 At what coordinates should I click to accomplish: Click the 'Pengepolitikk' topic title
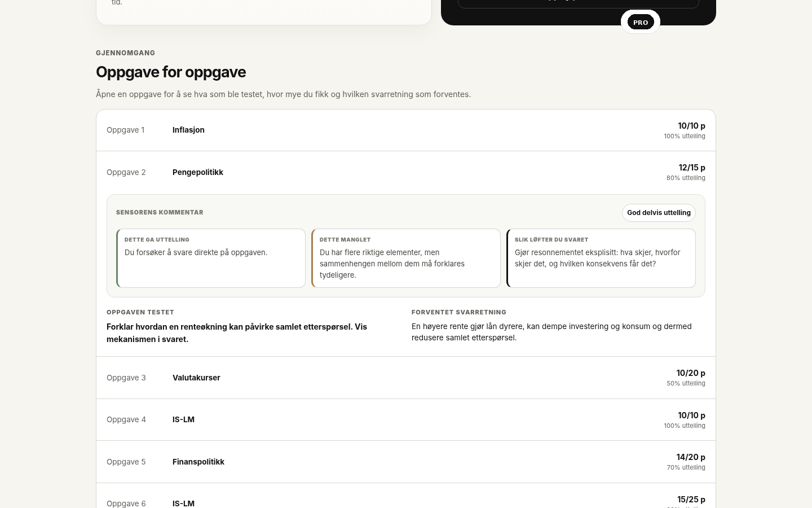click(198, 172)
